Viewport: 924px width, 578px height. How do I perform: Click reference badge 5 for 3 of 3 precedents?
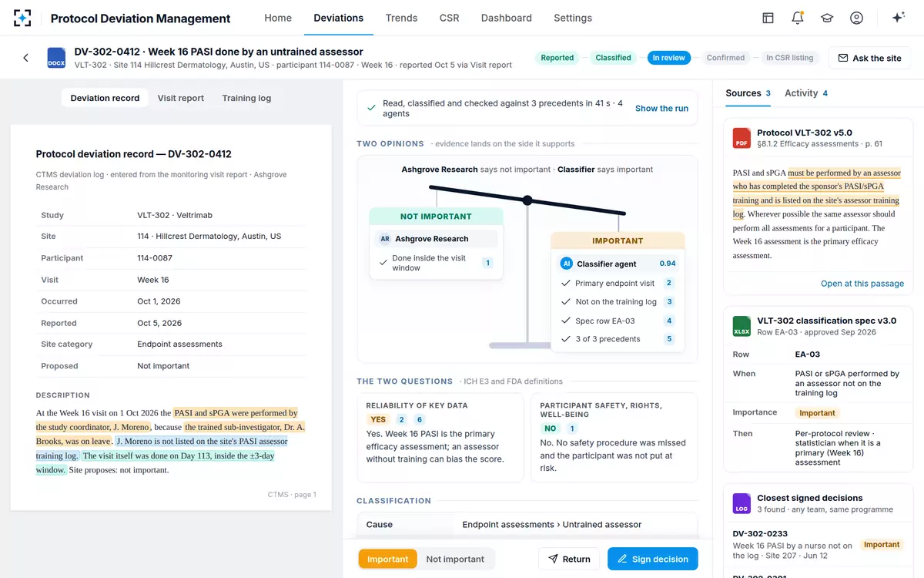pyautogui.click(x=669, y=339)
